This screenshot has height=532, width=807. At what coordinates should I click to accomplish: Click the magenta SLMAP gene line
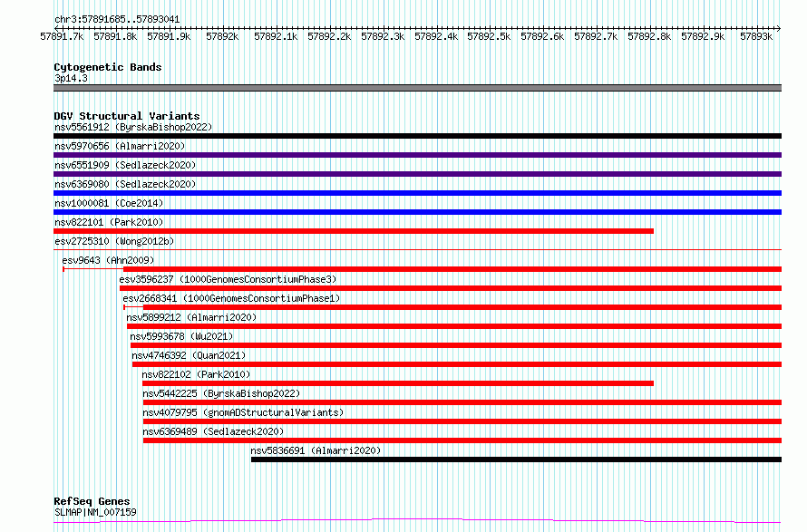[x=417, y=521]
